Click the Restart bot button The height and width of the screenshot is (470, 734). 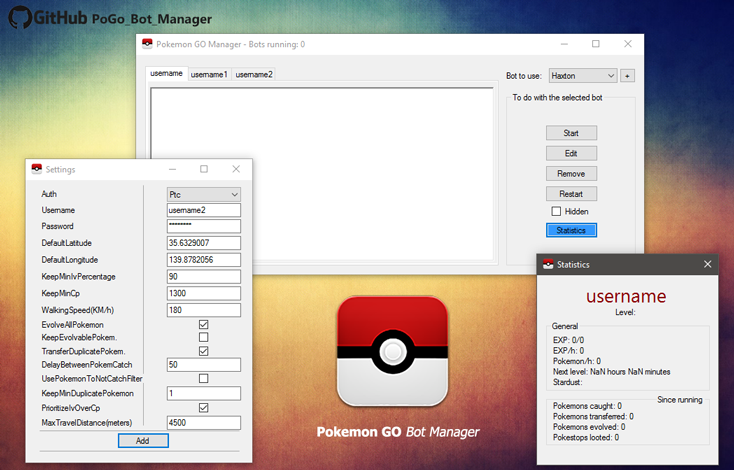point(571,193)
